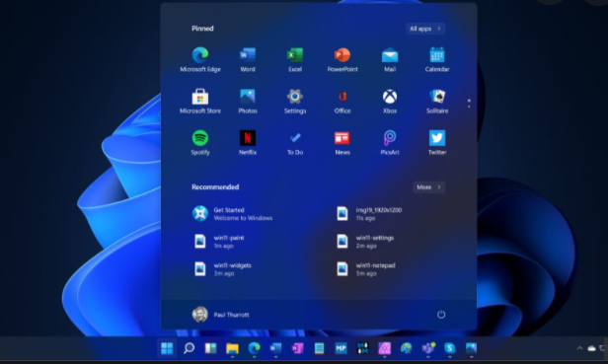This screenshot has width=608, height=364.
Task: Go to next page of pinned apps
Action: pyautogui.click(x=469, y=107)
